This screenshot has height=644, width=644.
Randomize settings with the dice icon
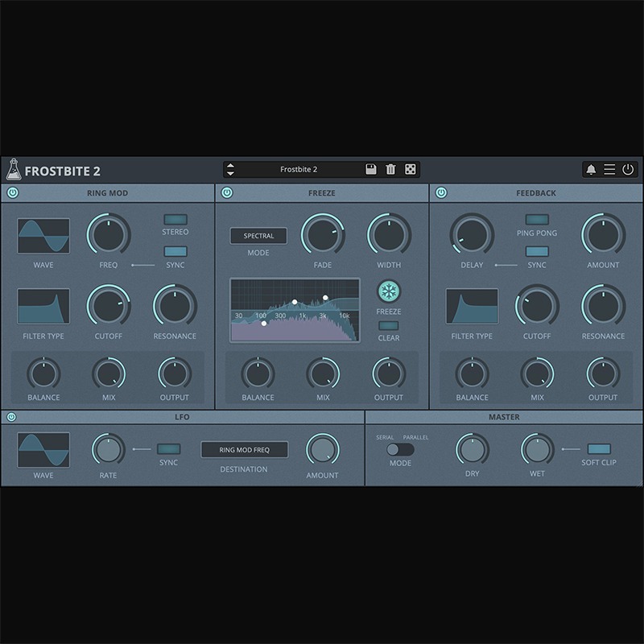click(x=411, y=169)
